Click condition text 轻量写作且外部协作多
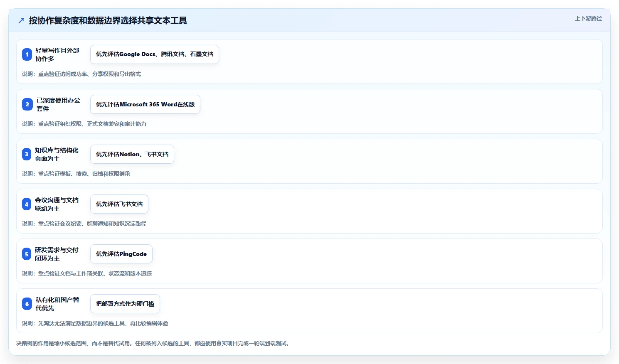 click(x=57, y=54)
